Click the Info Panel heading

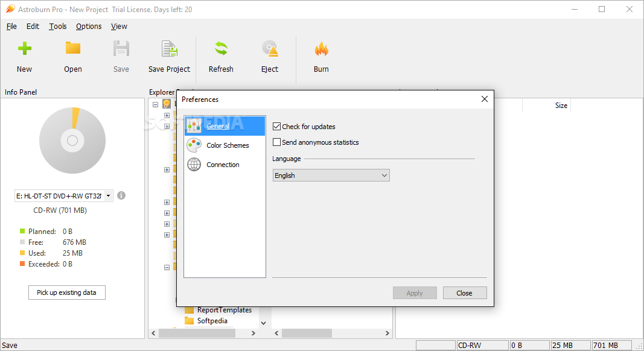(21, 92)
